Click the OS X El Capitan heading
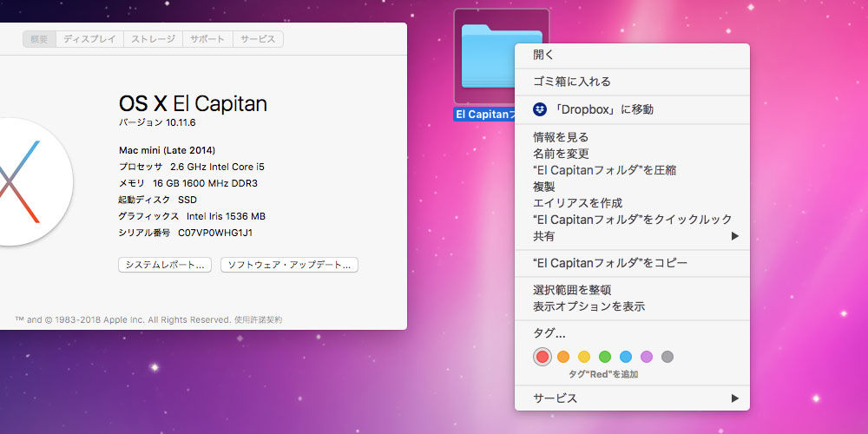868x434 pixels. (193, 103)
